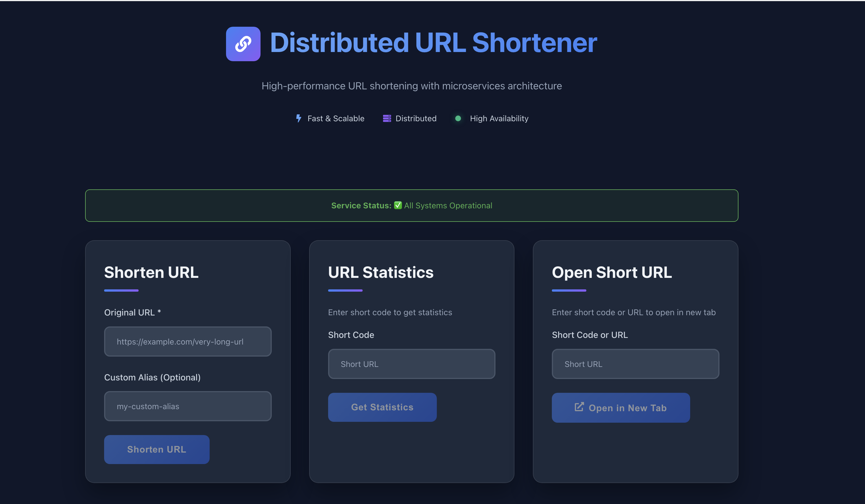Click the Service Status operational banner
This screenshot has height=504, width=865.
(x=412, y=205)
